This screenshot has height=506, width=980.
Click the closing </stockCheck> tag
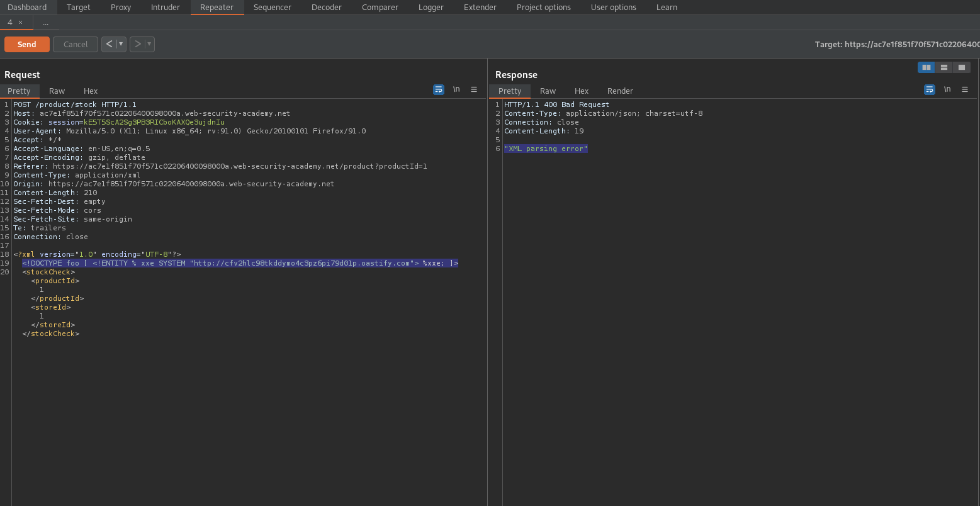click(51, 334)
